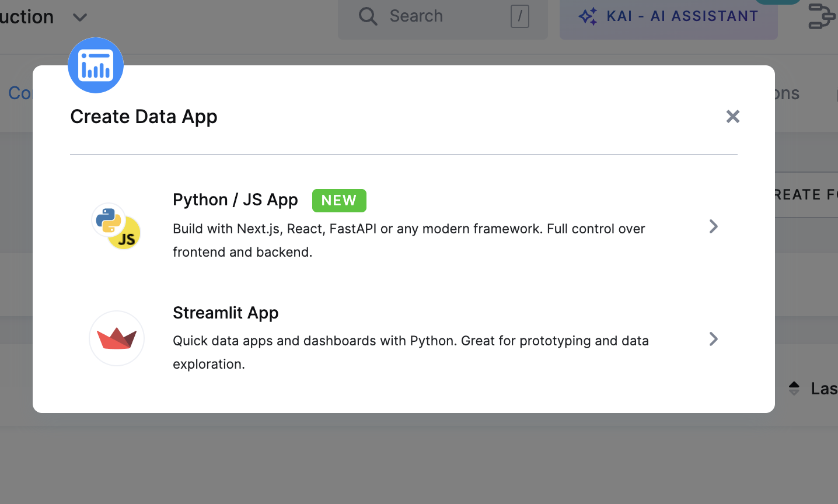Expand the Python / JS App chevron arrow

tap(713, 226)
